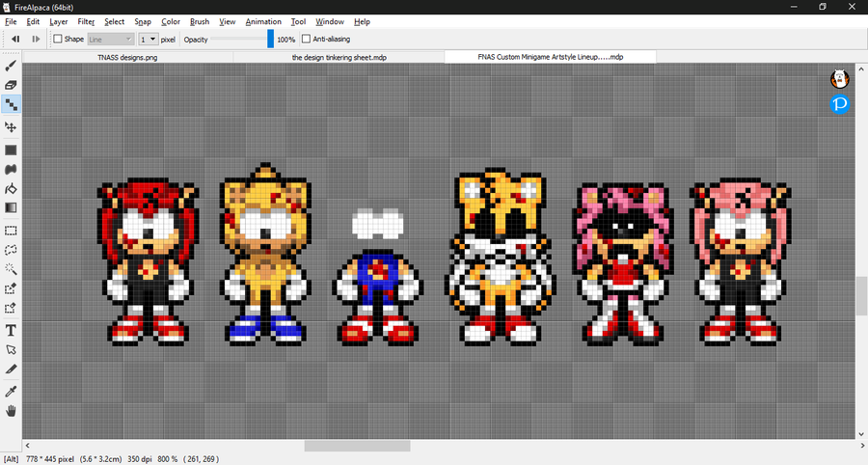Select the Select Eraser tool
The width and height of the screenshot is (868, 465).
click(11, 308)
